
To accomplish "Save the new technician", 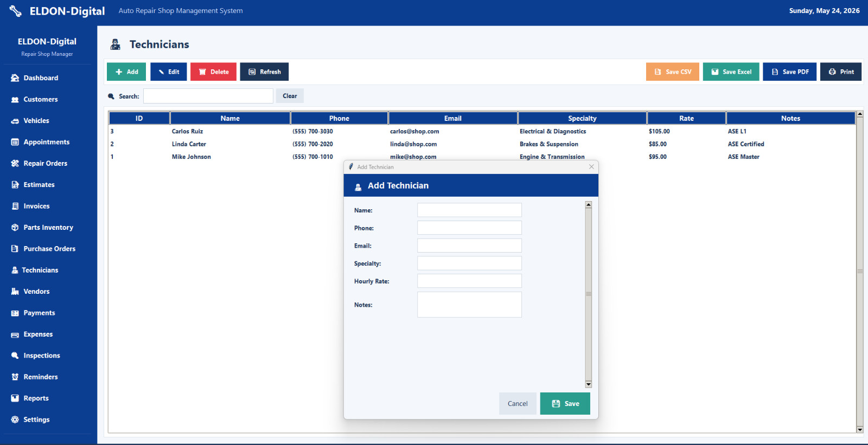I will point(565,404).
